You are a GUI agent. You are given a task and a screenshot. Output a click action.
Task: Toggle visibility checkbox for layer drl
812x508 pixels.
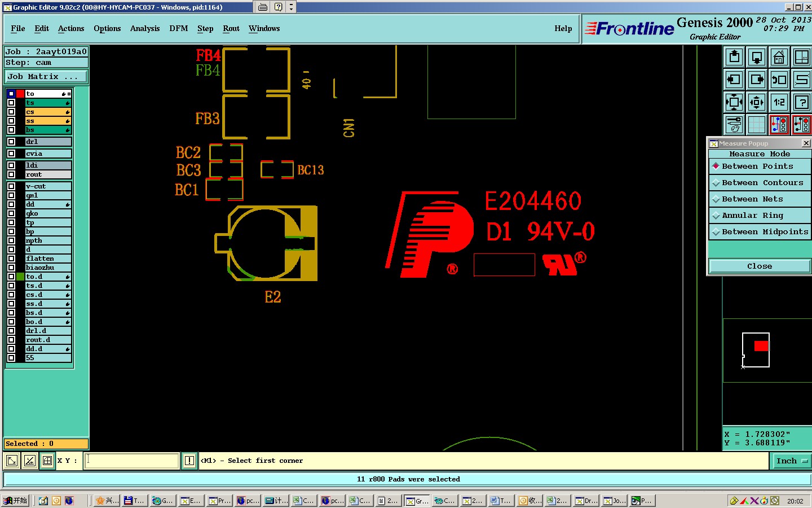(x=11, y=142)
